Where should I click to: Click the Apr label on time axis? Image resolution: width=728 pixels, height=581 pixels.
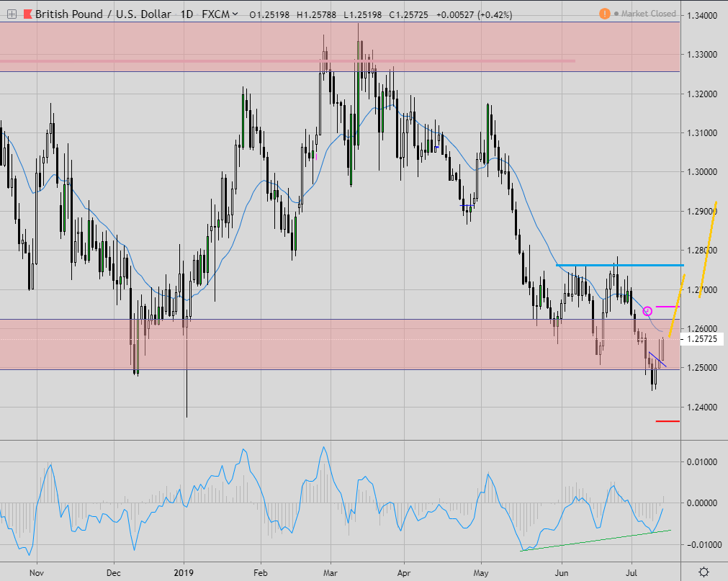coord(404,573)
